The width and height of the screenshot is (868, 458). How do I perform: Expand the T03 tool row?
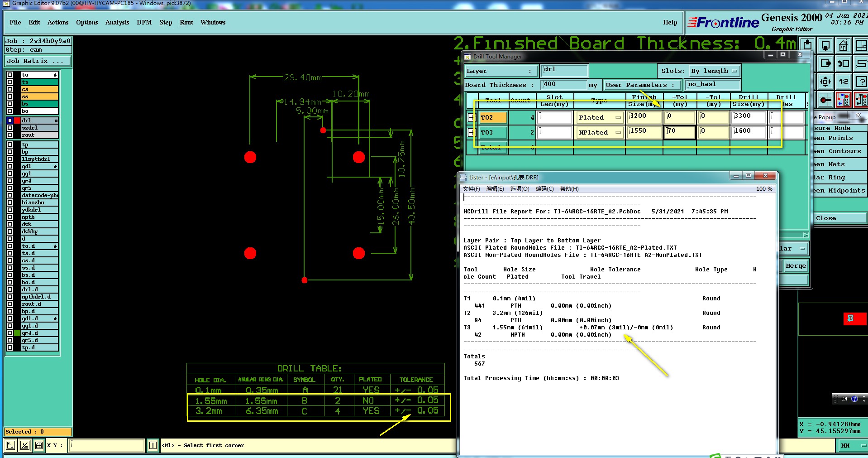point(472,132)
